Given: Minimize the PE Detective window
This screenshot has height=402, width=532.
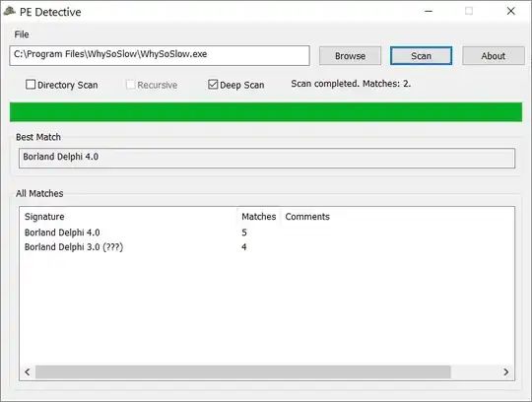Looking at the screenshot, I should [x=429, y=11].
